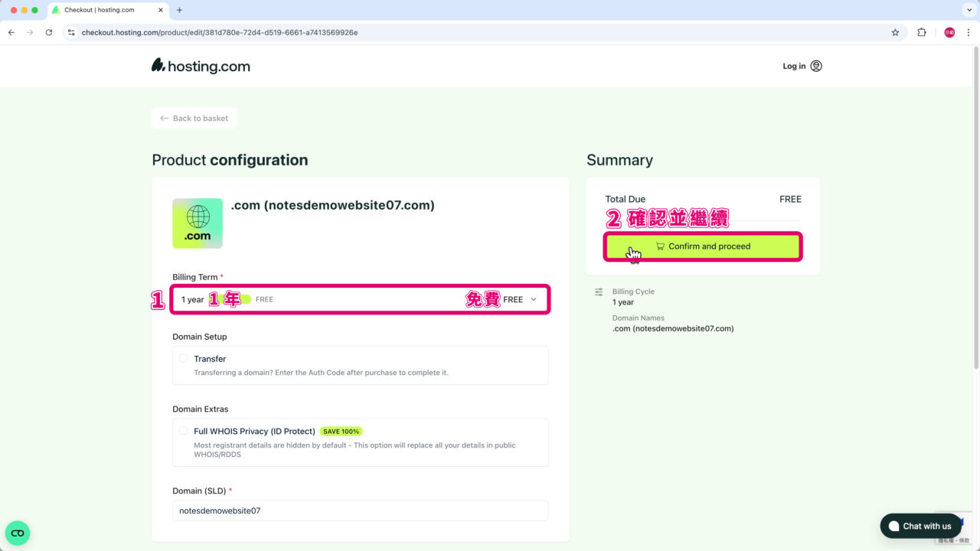Open the Chrome three-dot menu

click(x=969, y=33)
